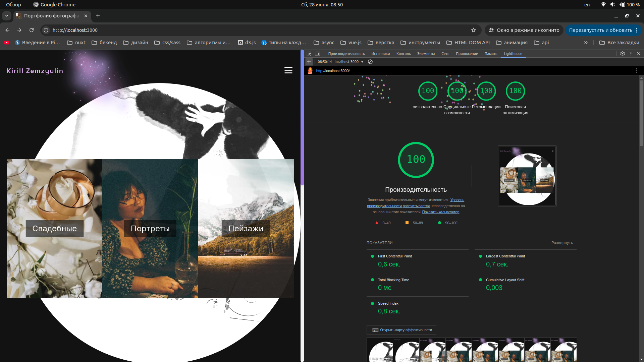The width and height of the screenshot is (644, 362).
Task: Bookmark this page with the star icon
Action: tap(474, 30)
